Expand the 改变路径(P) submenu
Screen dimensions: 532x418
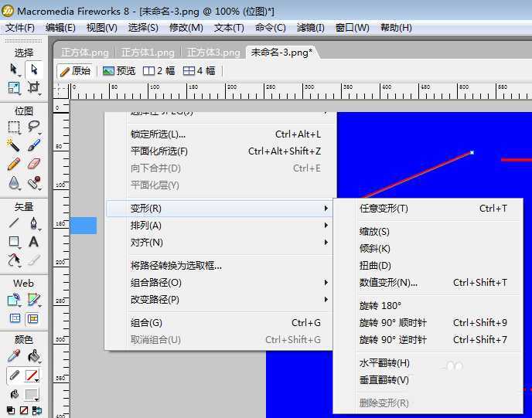coord(219,299)
